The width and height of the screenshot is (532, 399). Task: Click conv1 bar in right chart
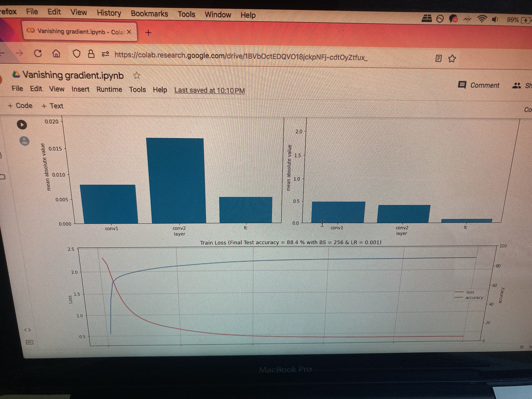click(x=338, y=212)
